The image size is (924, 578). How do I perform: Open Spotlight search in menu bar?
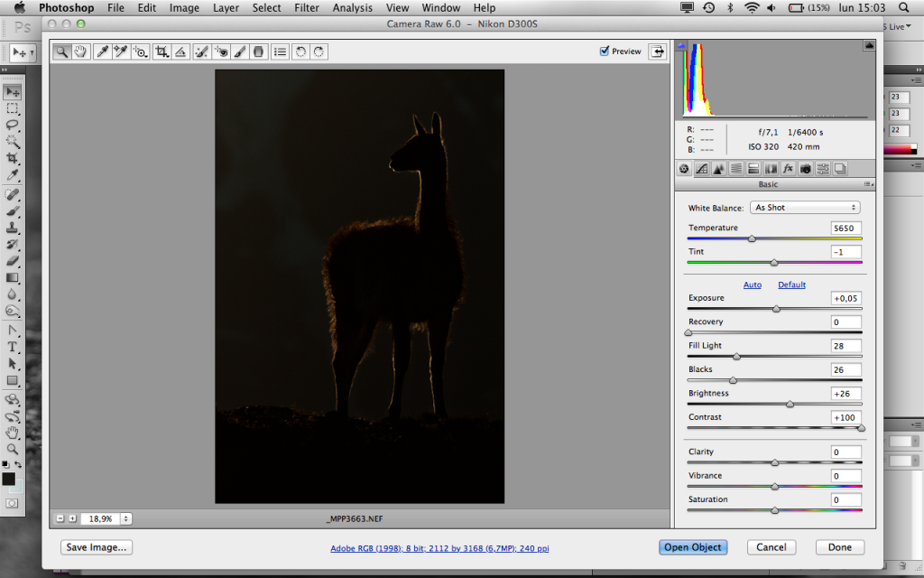904,7
